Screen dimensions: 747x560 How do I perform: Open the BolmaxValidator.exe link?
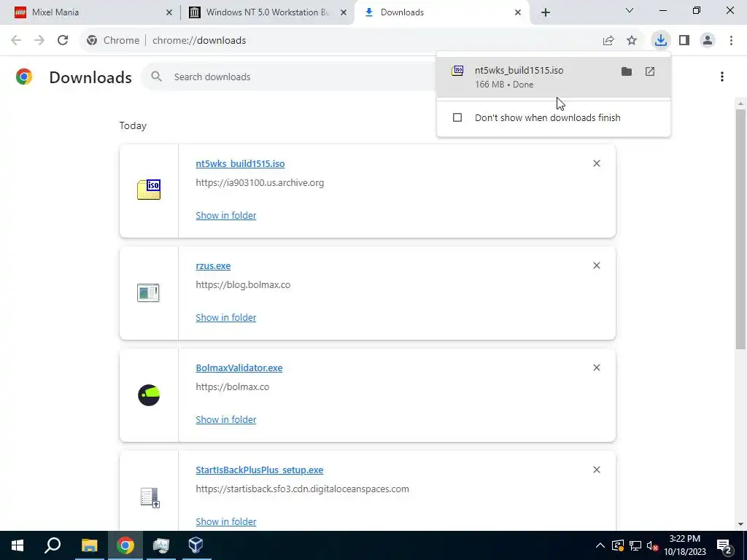pos(239,367)
